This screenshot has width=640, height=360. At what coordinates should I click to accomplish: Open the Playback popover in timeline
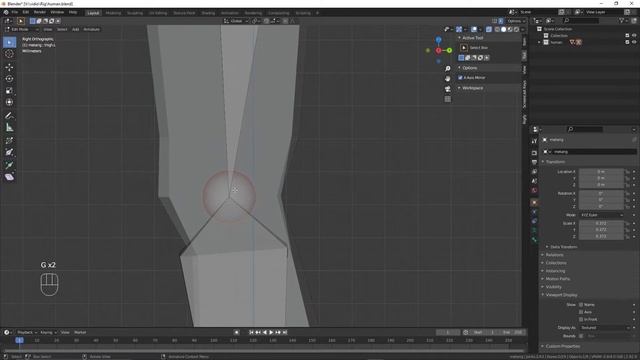tap(27, 332)
